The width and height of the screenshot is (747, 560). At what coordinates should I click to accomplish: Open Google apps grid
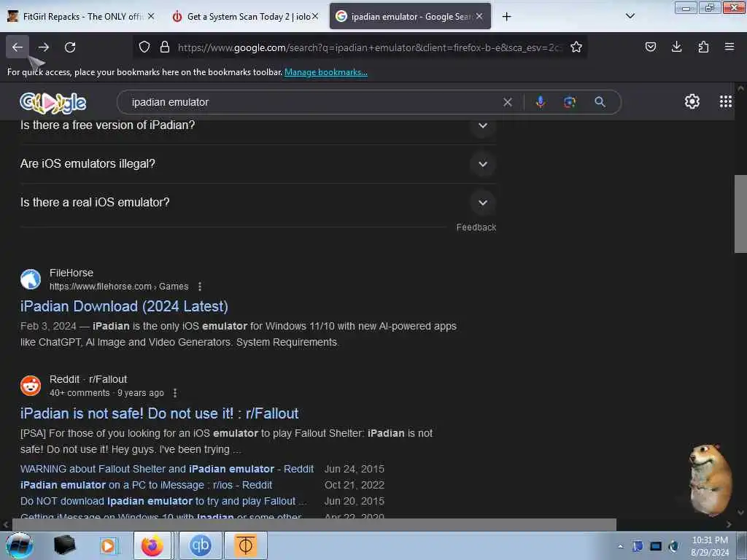coord(726,101)
